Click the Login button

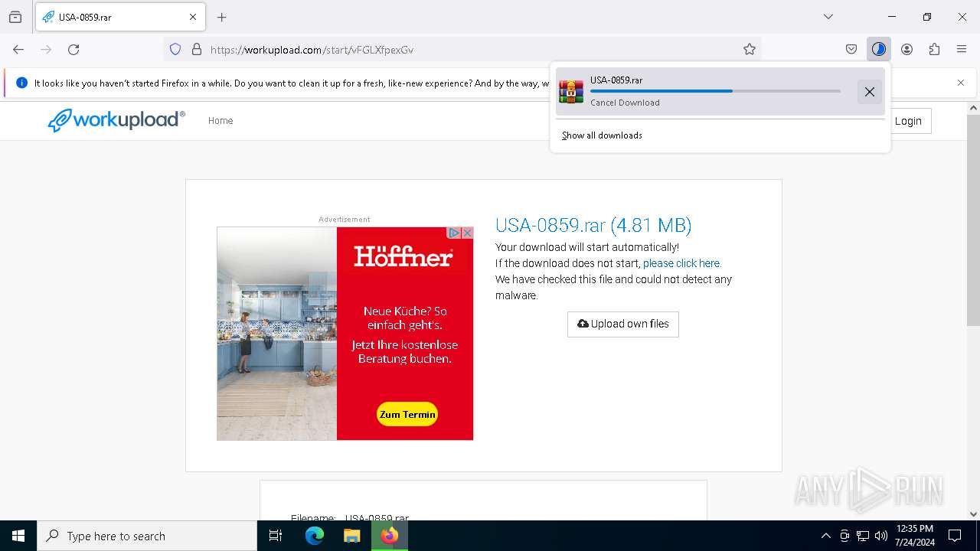click(x=908, y=121)
